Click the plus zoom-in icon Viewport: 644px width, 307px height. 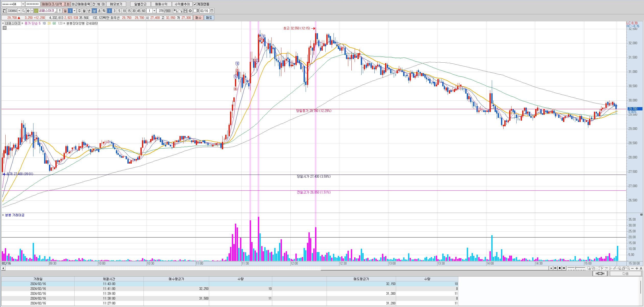pyautogui.click(x=637, y=268)
